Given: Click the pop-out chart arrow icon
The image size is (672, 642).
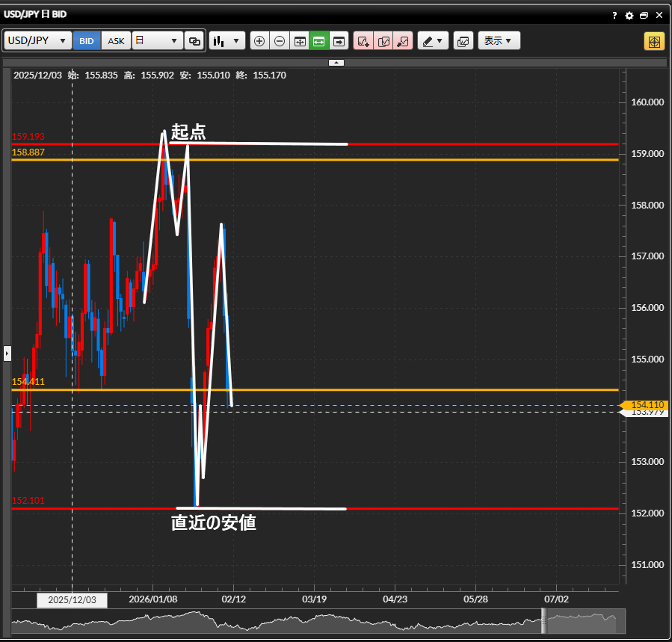Looking at the screenshot, I should coord(403,41).
